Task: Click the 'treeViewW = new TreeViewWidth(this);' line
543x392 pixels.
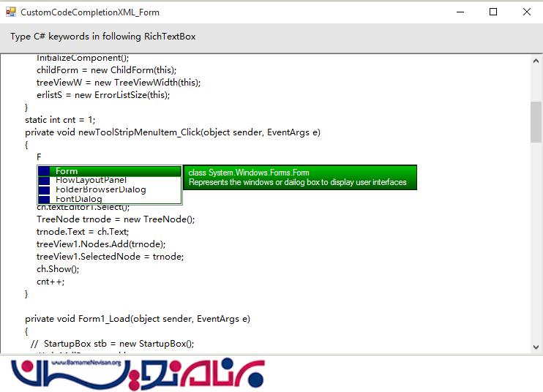Action: [119, 83]
